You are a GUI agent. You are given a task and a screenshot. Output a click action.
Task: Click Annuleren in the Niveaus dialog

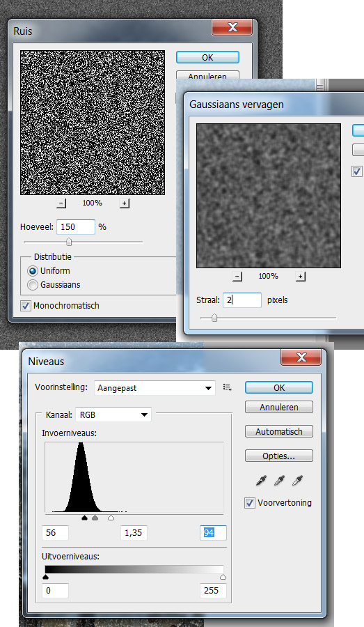coord(279,407)
